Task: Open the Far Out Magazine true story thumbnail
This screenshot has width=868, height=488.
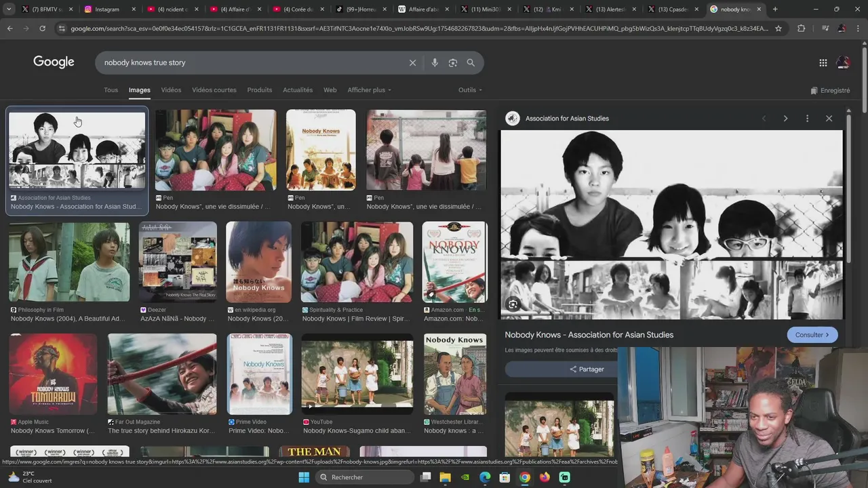Action: [162, 374]
